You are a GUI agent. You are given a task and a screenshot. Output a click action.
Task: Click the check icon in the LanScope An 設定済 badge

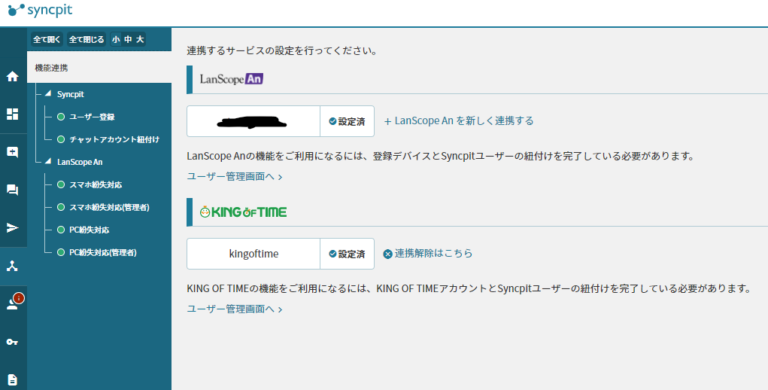(x=333, y=121)
